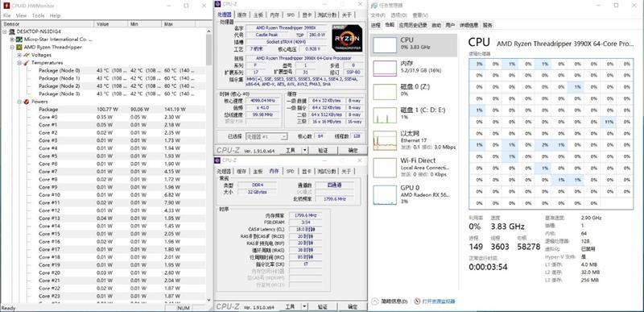Viewport: 644px width, 312px height.
Task: Expand the Voltages tree node
Action: tap(19, 55)
